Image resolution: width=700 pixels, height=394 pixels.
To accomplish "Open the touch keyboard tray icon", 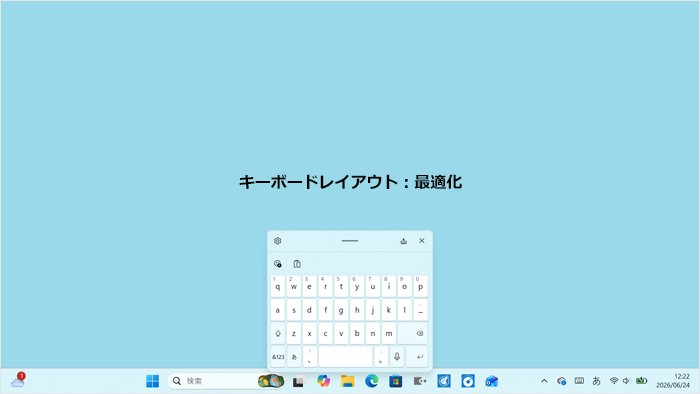I will pyautogui.click(x=579, y=381).
